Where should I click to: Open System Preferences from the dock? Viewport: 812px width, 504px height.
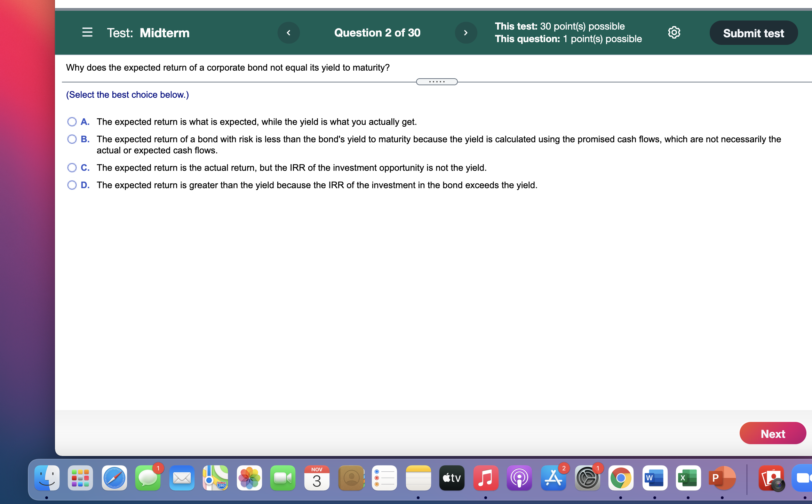pos(588,478)
